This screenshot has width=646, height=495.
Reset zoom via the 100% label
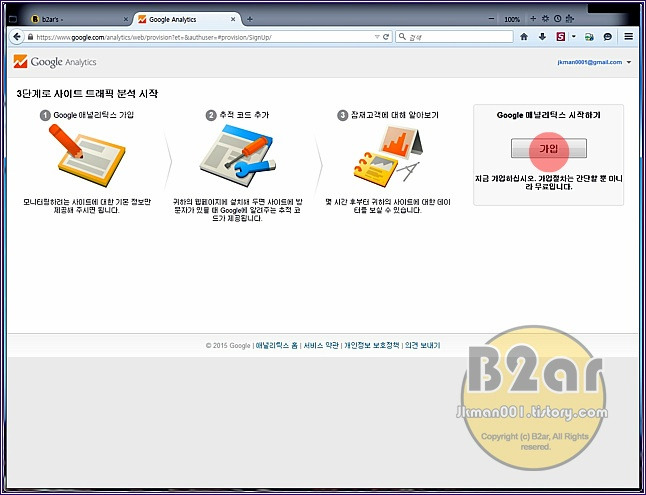coord(512,19)
